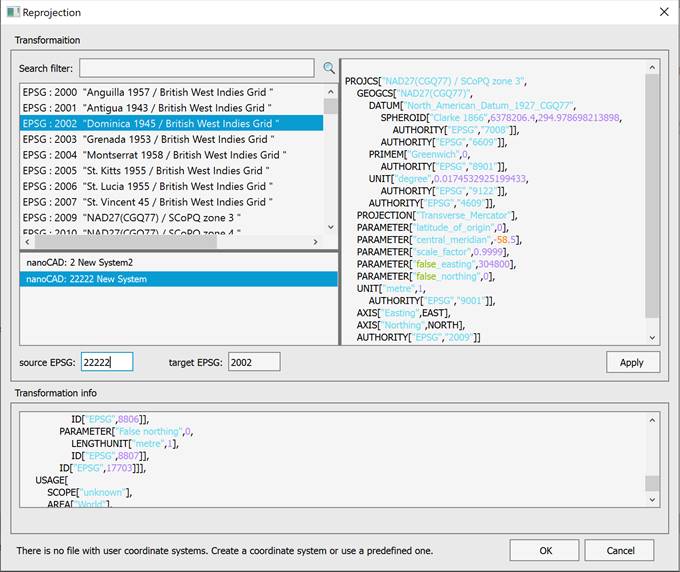Select EPSG 2005 St. Kitts 1955 entry
680x572 pixels.
point(170,171)
